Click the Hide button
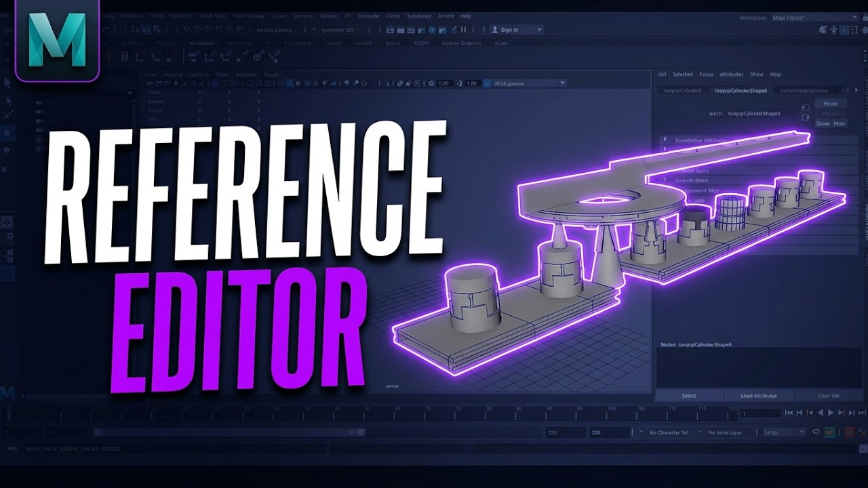868x488 pixels. coord(840,124)
